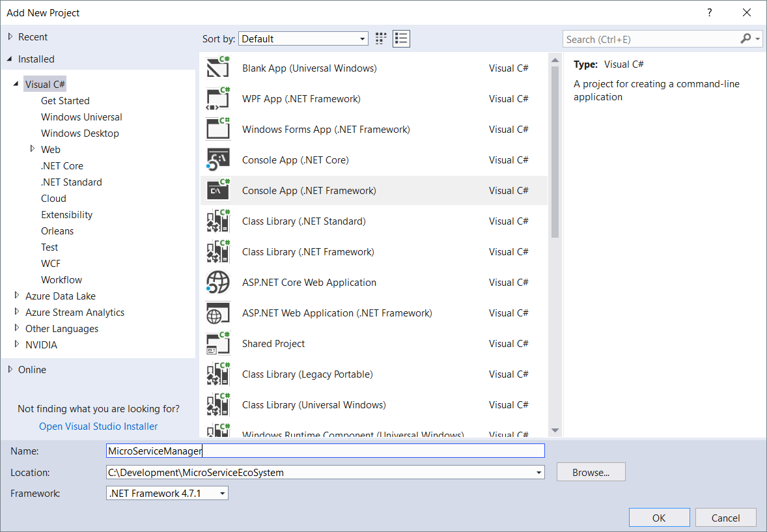Screen dimensions: 767x532
Task: Select .NET Standard category
Action: [72, 182]
